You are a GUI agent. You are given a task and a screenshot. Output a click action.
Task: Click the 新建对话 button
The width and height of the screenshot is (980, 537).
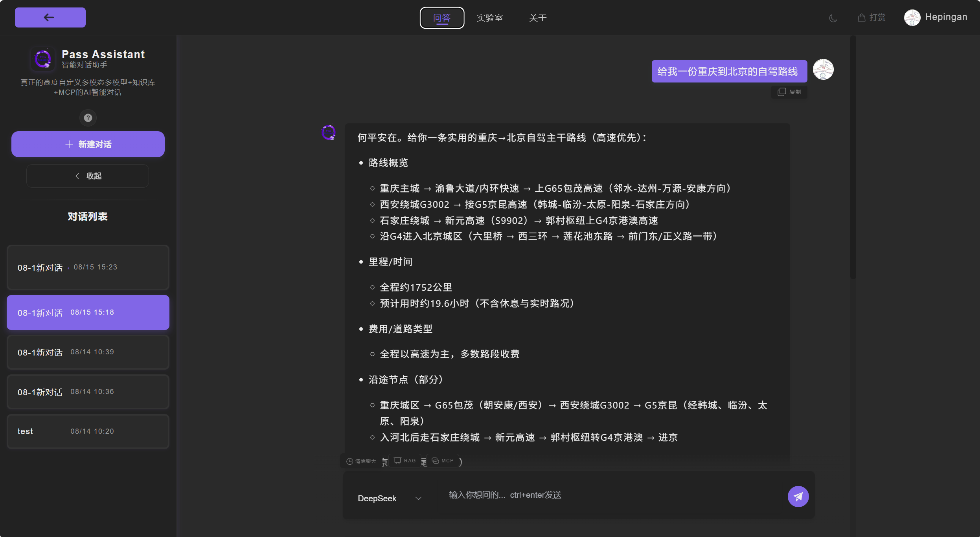(88, 144)
